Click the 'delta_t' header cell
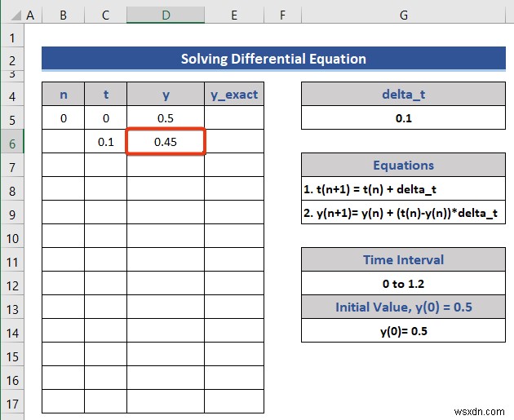The width and height of the screenshot is (514, 420). 404,94
